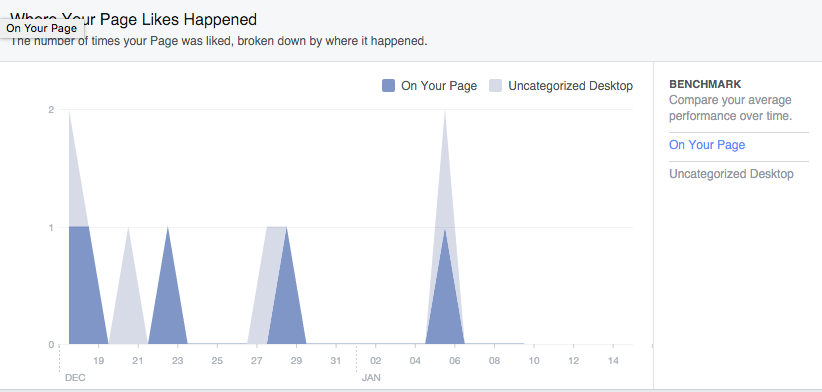Click the DEC month marker

click(x=75, y=378)
